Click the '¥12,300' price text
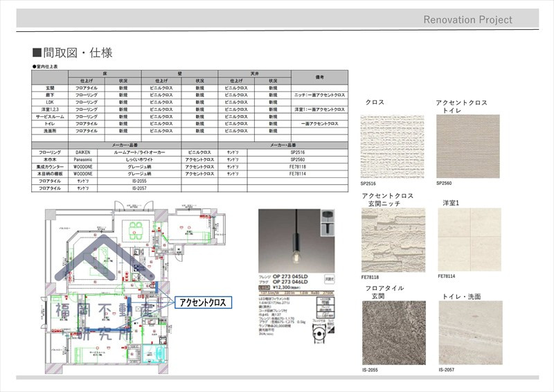The image size is (554, 392). pos(283,287)
